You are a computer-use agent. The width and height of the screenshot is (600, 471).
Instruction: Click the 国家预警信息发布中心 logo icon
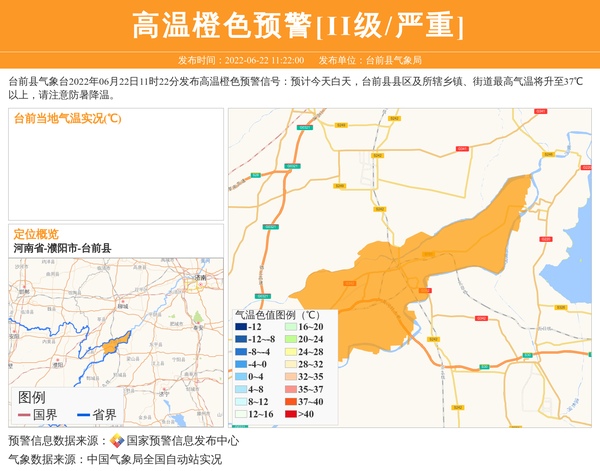coord(117,440)
